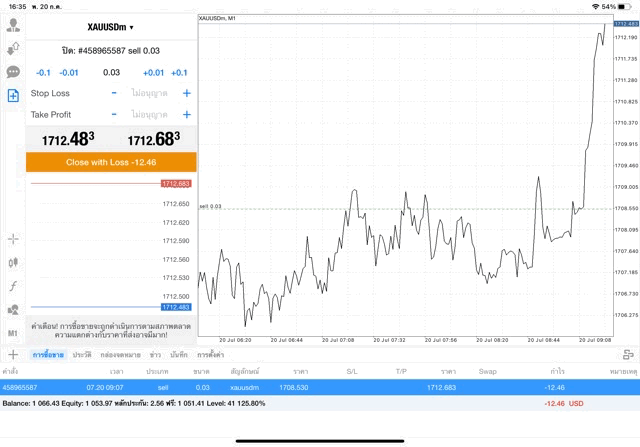Decrease volume by 0.1
Image resolution: width=640 pixels, height=447 pixels.
click(x=43, y=73)
